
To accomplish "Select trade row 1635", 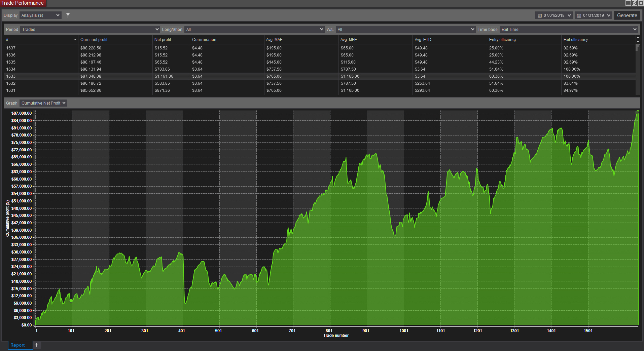I will [x=320, y=62].
